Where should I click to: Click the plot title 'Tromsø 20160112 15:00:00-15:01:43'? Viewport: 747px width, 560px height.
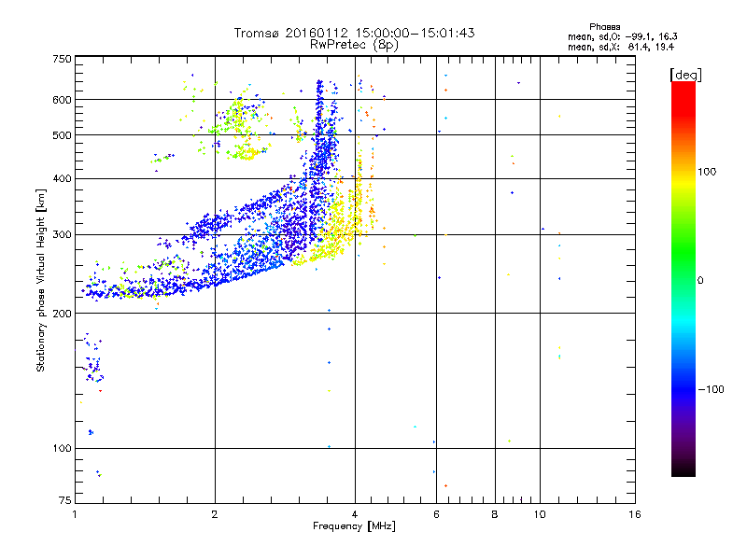(x=354, y=33)
